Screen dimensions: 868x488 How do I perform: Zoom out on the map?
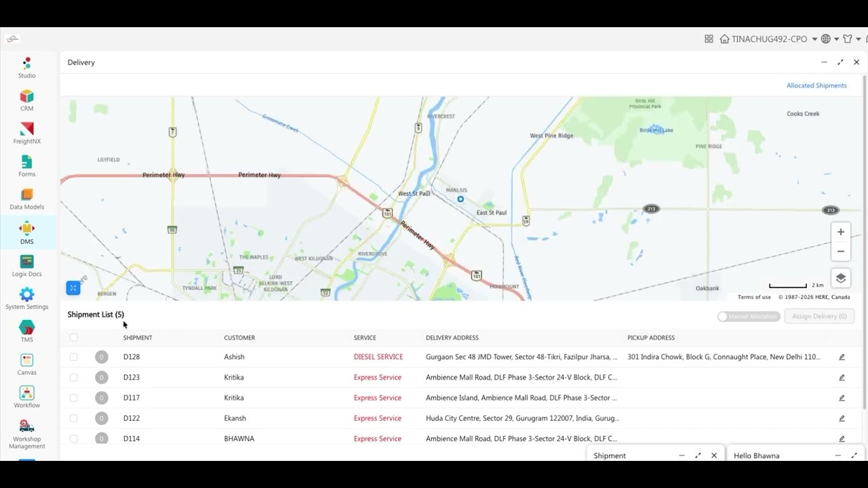pyautogui.click(x=841, y=251)
